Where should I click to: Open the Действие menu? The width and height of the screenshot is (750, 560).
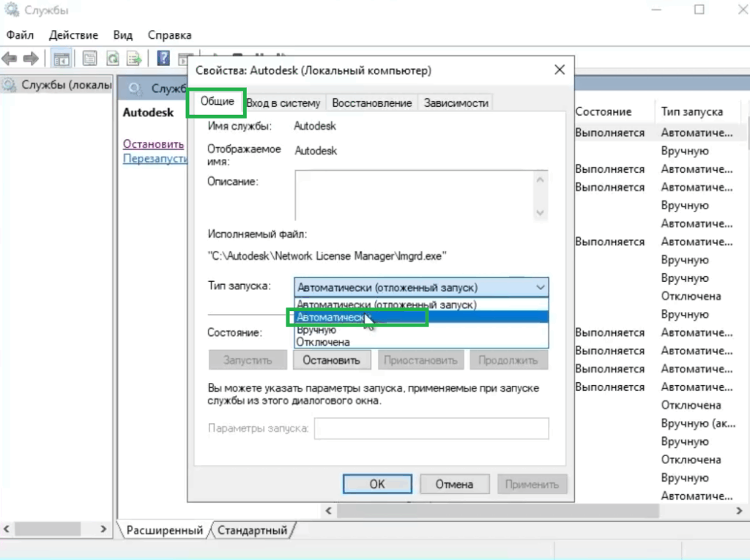click(73, 35)
